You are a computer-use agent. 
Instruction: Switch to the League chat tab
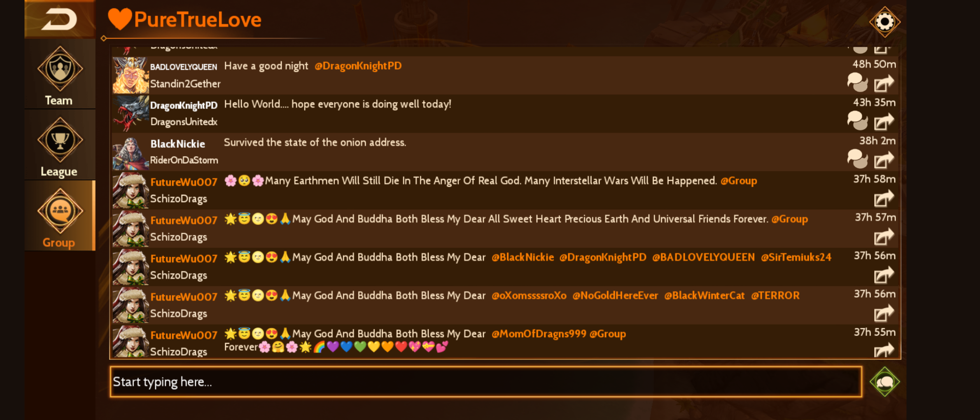60,145
